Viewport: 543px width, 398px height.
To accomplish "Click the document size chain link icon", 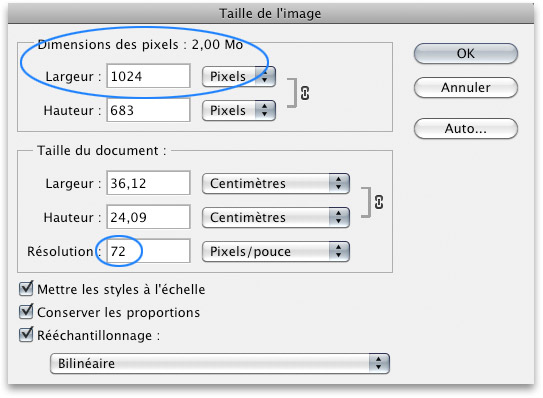I will tap(379, 202).
